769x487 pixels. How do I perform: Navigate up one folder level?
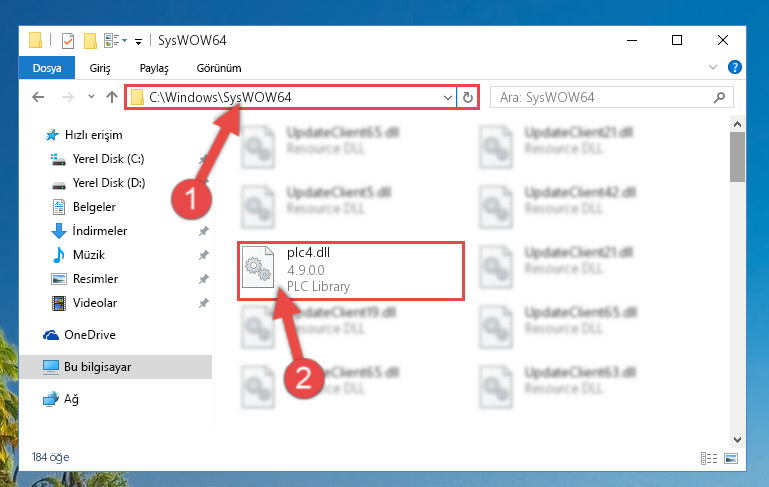(112, 97)
